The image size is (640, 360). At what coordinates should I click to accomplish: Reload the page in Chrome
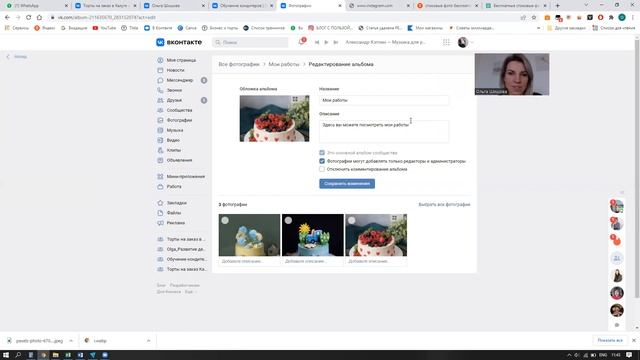[x=29, y=18]
